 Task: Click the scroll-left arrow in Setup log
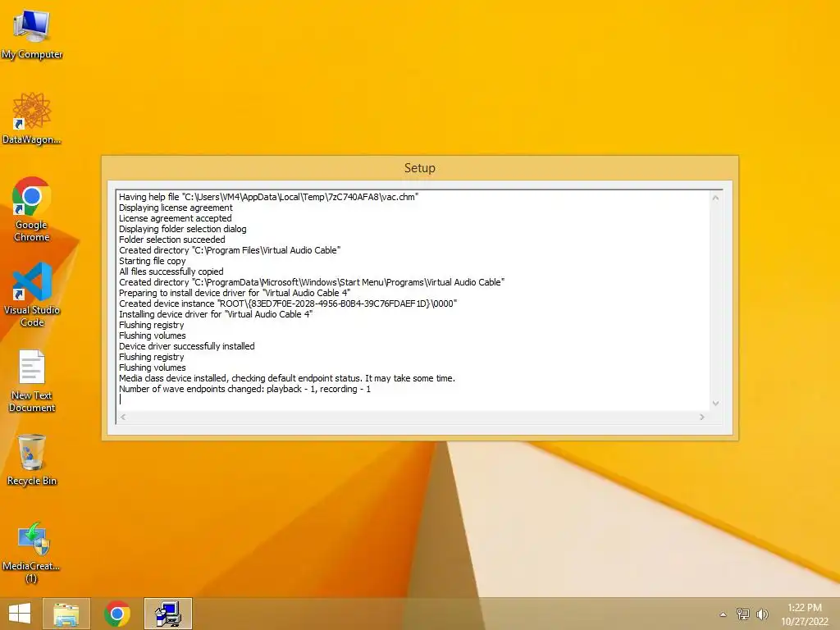pos(123,417)
